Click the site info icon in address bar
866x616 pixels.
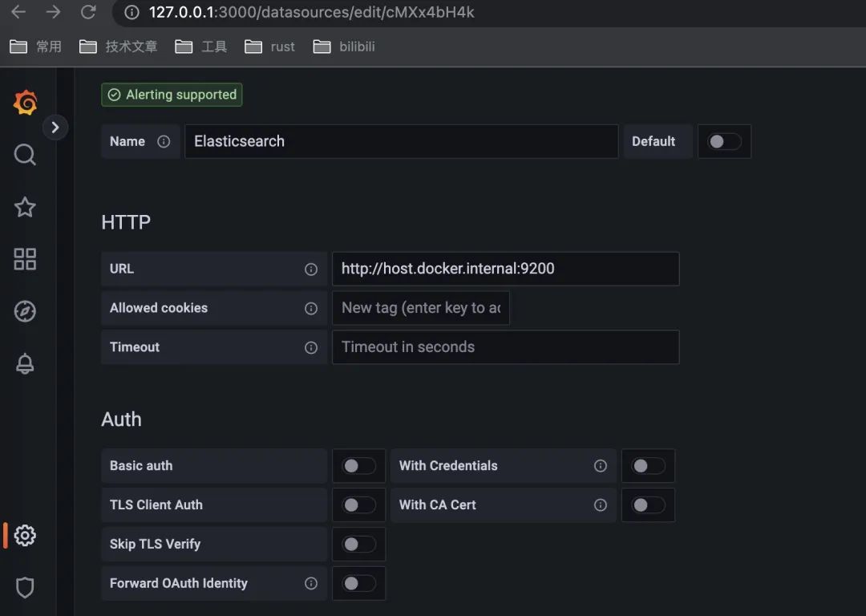click(x=132, y=12)
